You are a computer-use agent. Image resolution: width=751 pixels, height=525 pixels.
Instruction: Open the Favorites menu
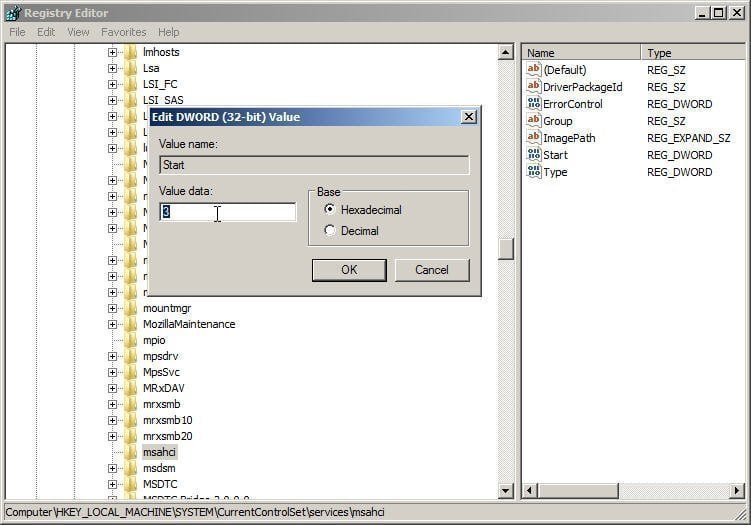pyautogui.click(x=123, y=32)
